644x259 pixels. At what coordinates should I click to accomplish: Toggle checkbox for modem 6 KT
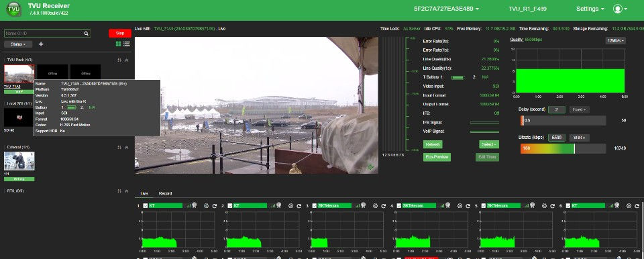pos(568,205)
